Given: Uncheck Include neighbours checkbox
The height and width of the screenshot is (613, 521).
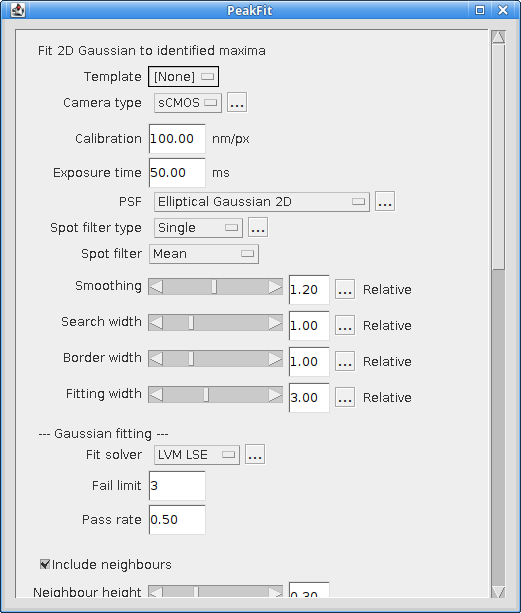Looking at the screenshot, I should pos(45,564).
